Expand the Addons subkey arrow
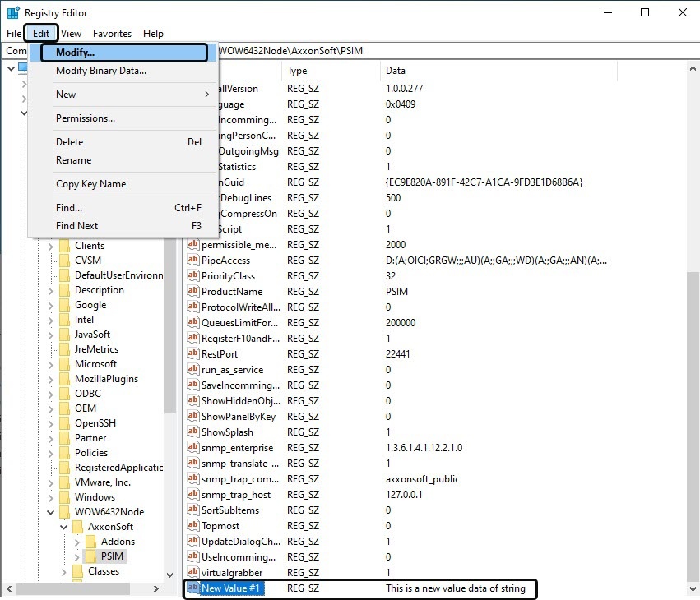Viewport: 700px width, 600px height. point(77,542)
